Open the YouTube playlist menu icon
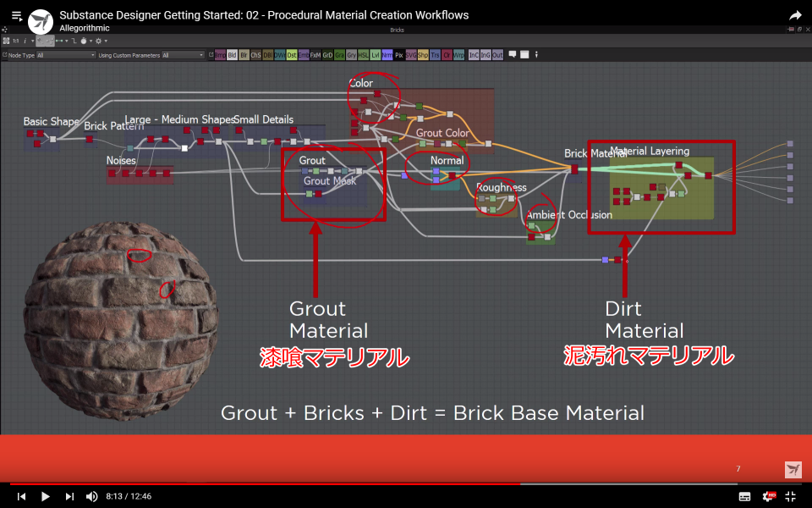The width and height of the screenshot is (812, 508). click(17, 16)
